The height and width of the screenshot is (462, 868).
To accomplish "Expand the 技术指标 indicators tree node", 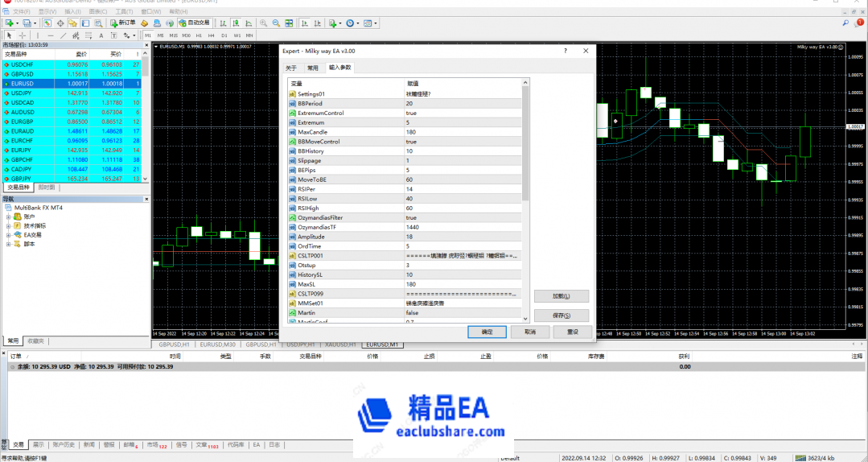I will click(8, 225).
